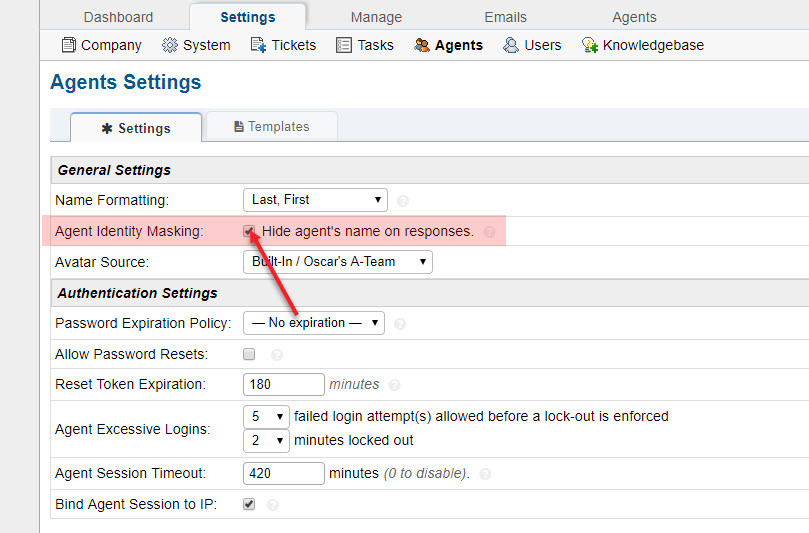The width and height of the screenshot is (809, 533).
Task: Open Password Expiration Policy dropdown
Action: [314, 323]
